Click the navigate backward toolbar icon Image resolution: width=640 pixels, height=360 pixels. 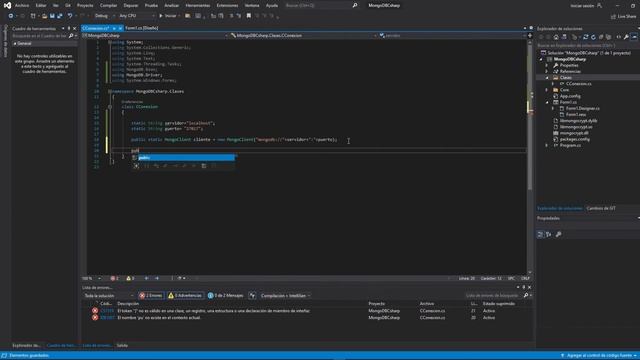click(11, 16)
